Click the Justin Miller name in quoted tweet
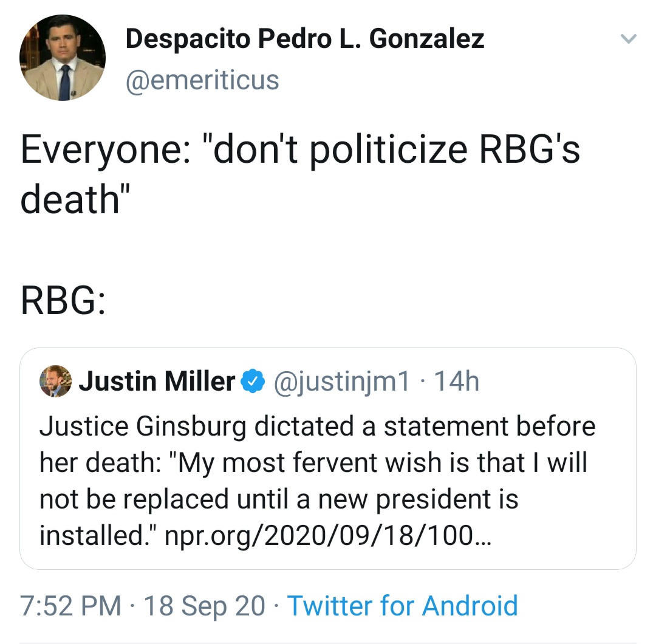This screenshot has height=644, width=656. click(x=157, y=382)
